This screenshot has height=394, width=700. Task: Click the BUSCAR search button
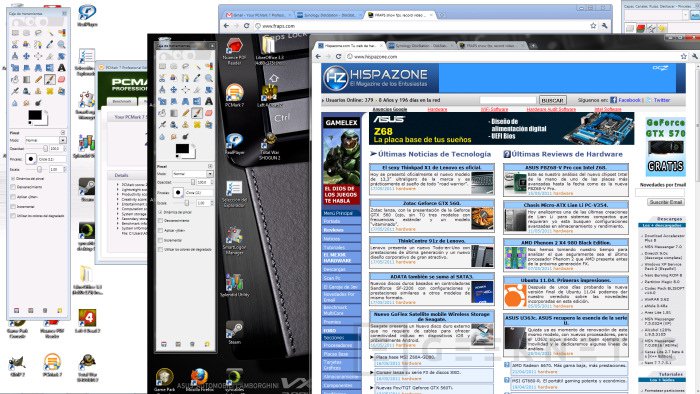(x=553, y=100)
